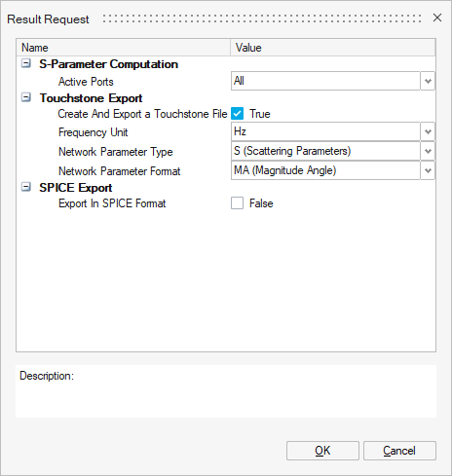The width and height of the screenshot is (452, 476).
Task: Uncheck Create And Export a Touchstone File
Action: 238,114
